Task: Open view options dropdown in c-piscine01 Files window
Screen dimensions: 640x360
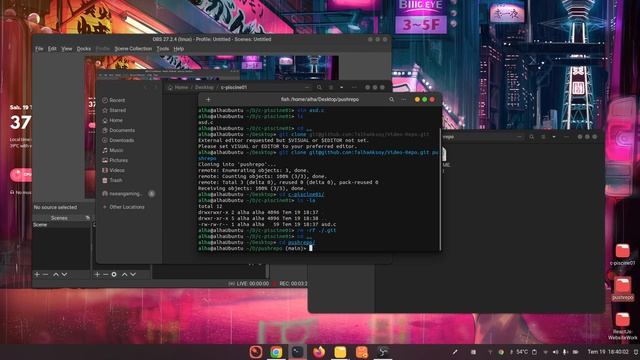Action: (342, 87)
